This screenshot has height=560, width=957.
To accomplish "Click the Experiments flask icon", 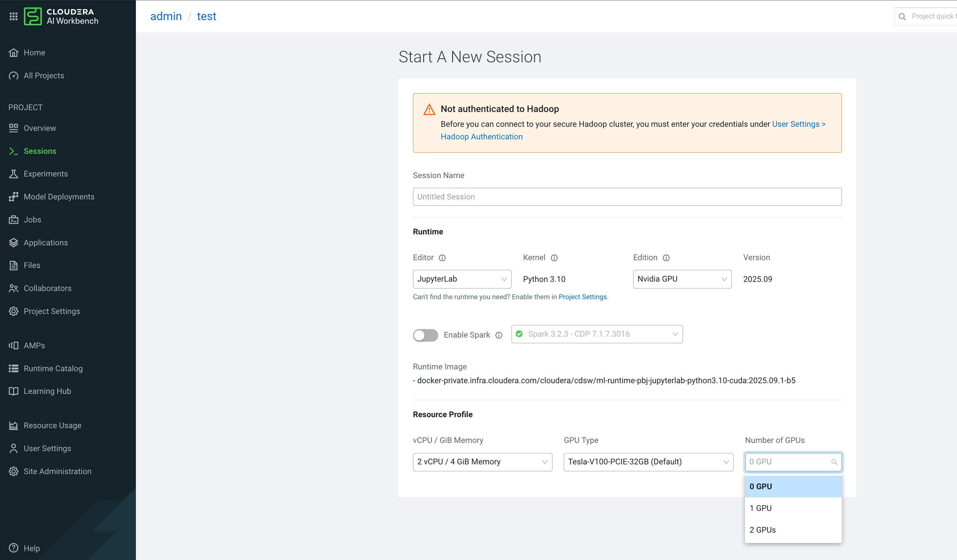I will coord(14,174).
